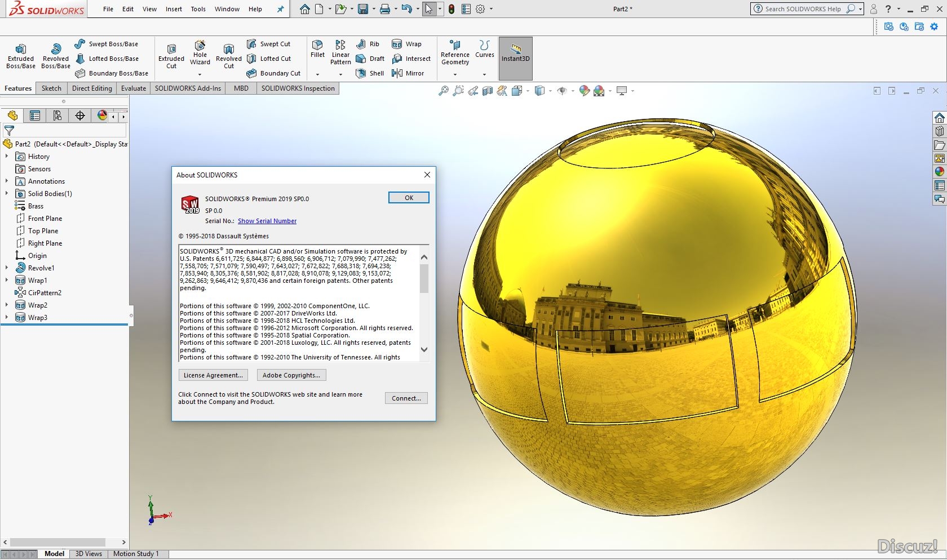Open the ConfigurationManager panel tab
This screenshot has width=947, height=560.
(57, 116)
